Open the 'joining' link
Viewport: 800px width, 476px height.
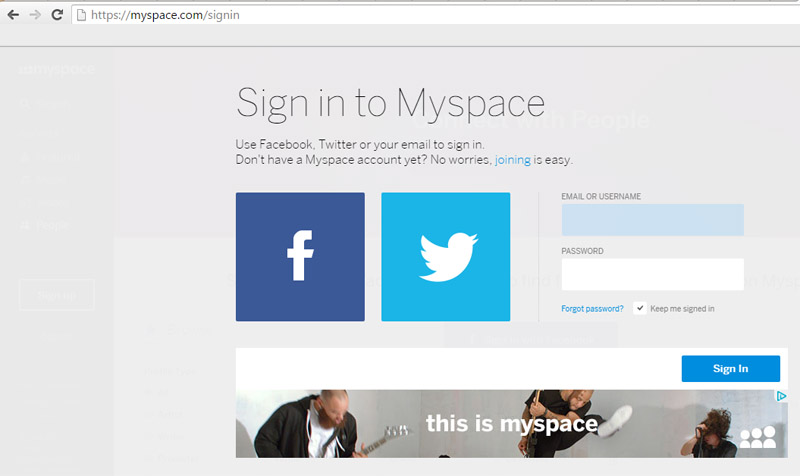pos(512,160)
